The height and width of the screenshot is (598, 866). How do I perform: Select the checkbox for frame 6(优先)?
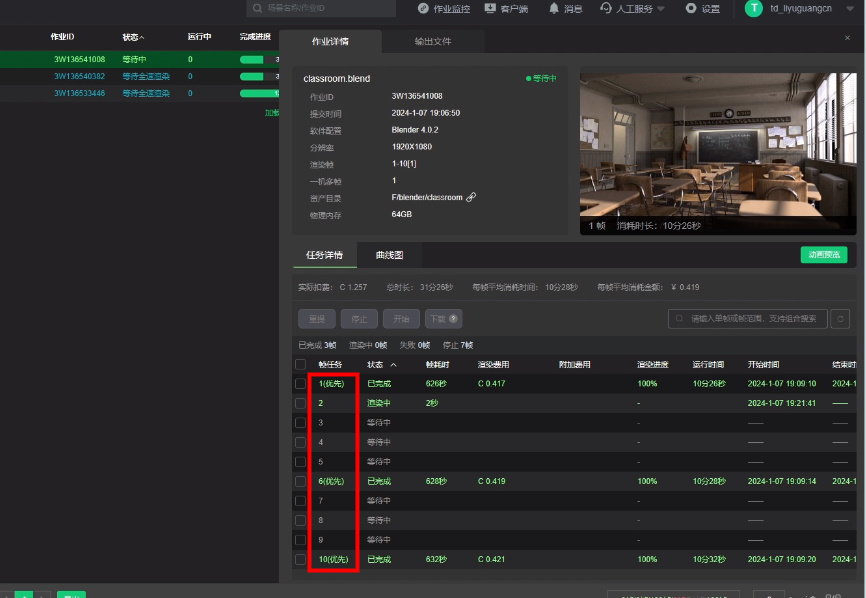click(301, 481)
